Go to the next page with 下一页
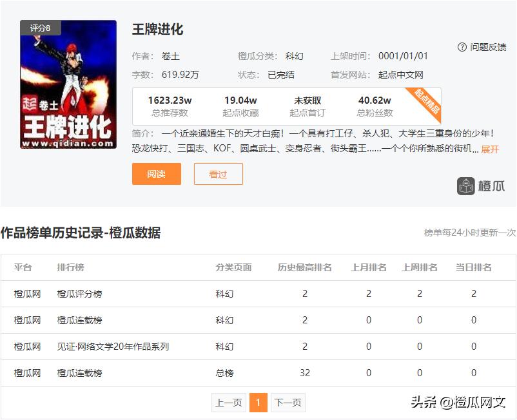The height and width of the screenshot is (420, 517). point(289,402)
